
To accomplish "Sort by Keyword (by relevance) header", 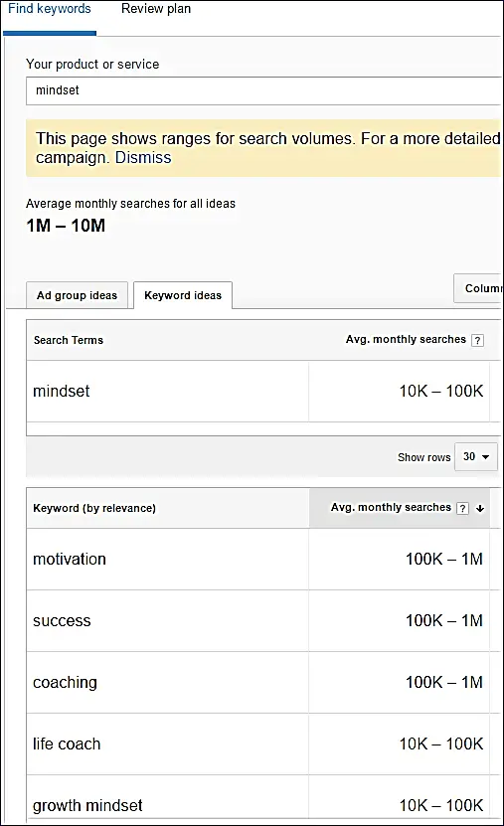I will [94, 508].
